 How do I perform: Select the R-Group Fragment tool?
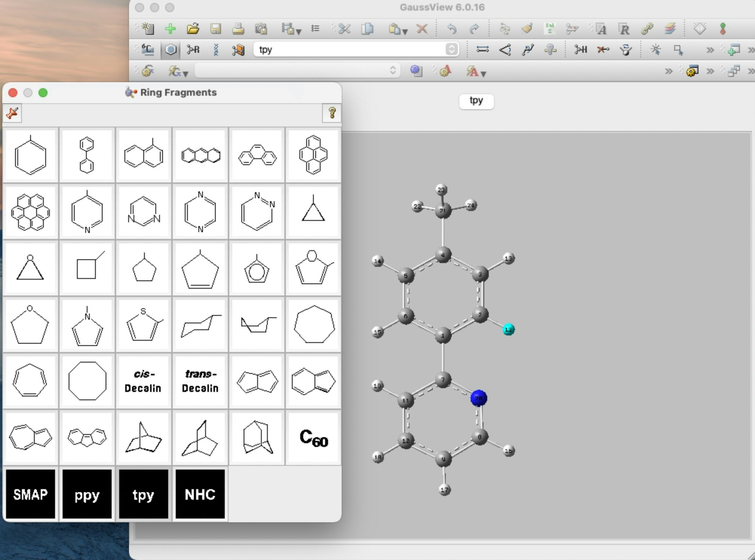pos(193,49)
